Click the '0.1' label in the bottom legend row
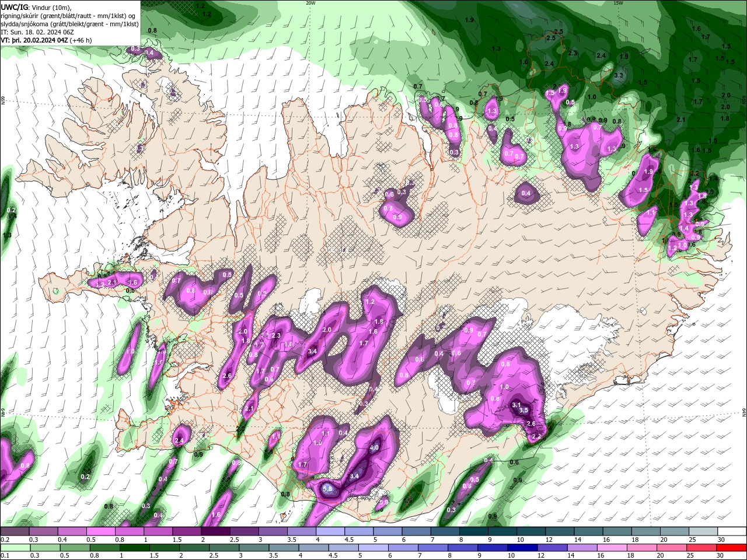 [x=5, y=556]
